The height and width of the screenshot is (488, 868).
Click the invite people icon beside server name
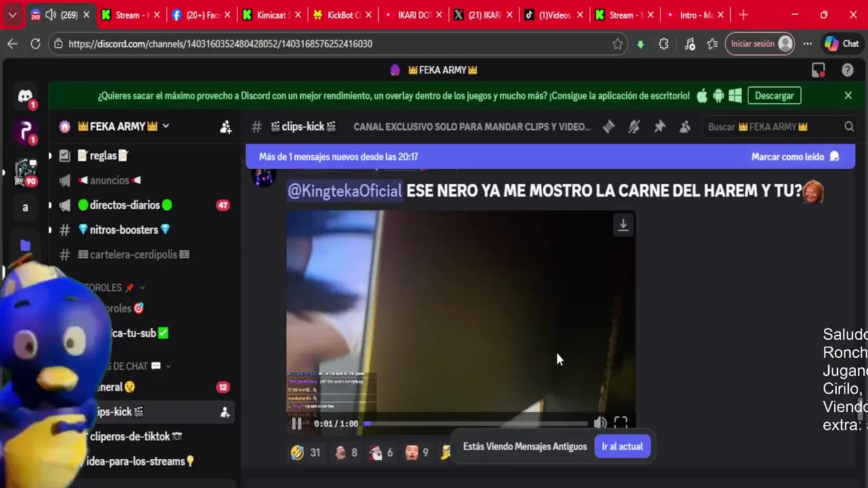[226, 127]
